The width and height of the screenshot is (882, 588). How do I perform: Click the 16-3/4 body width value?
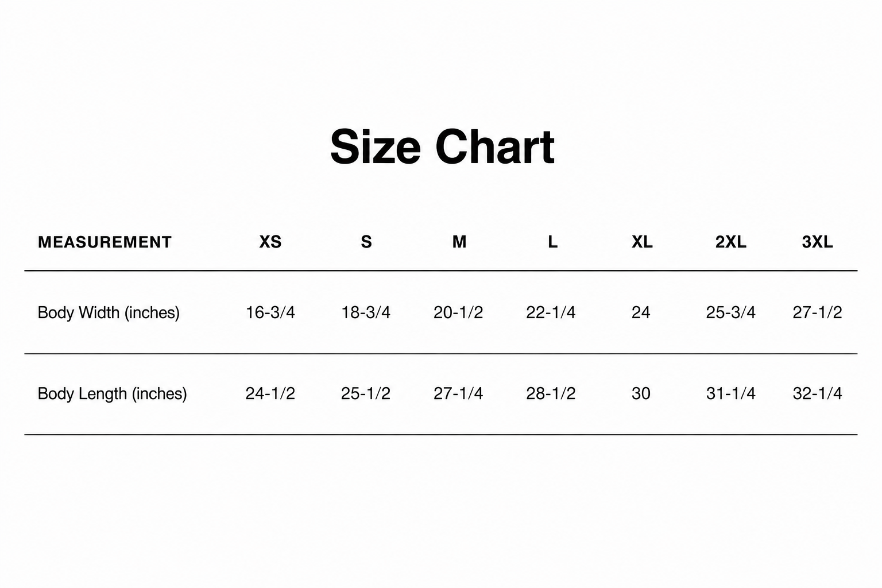270,312
